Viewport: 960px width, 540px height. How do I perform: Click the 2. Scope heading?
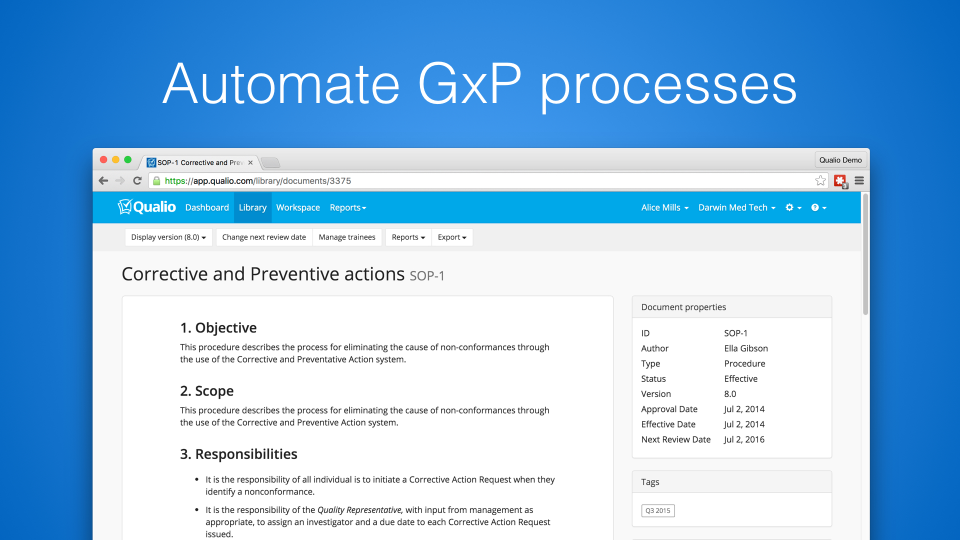[x=207, y=391]
